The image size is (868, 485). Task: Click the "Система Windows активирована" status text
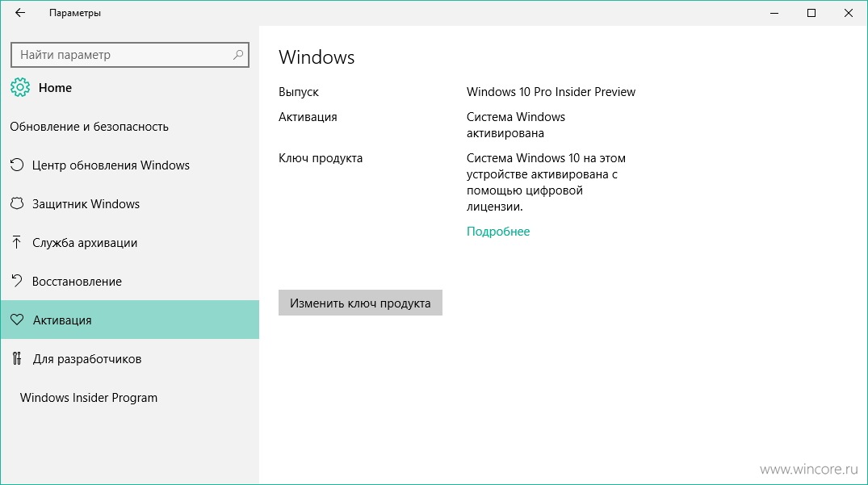point(516,125)
